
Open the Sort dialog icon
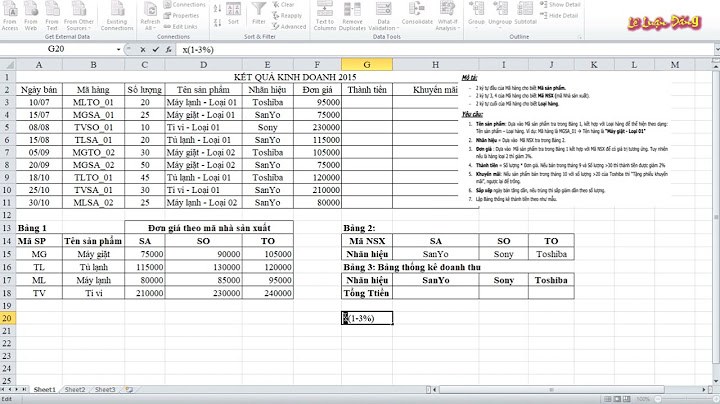click(x=233, y=14)
